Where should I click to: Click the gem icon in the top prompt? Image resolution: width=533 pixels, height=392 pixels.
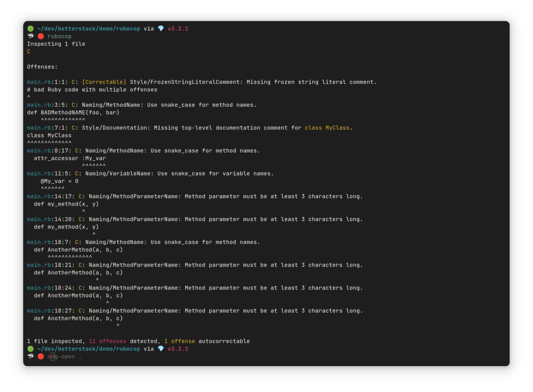click(161, 29)
